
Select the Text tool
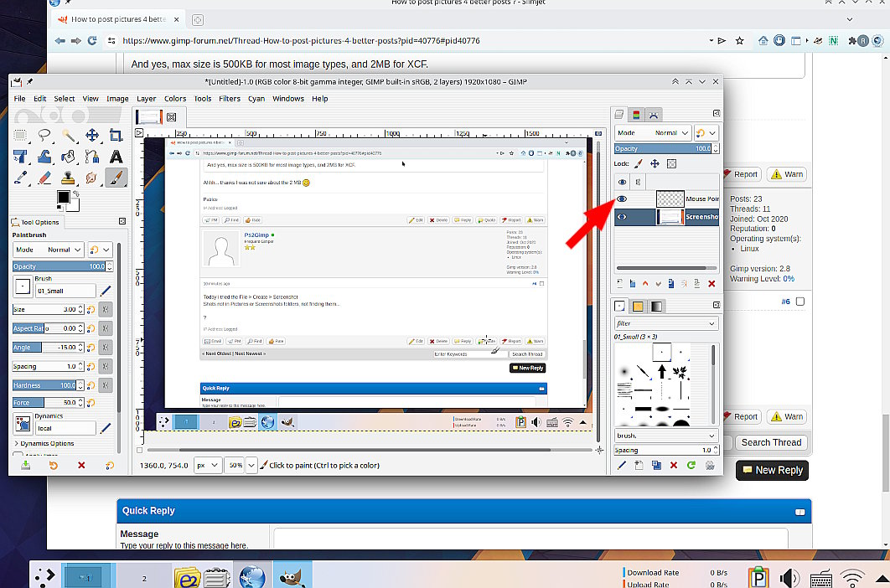click(116, 157)
